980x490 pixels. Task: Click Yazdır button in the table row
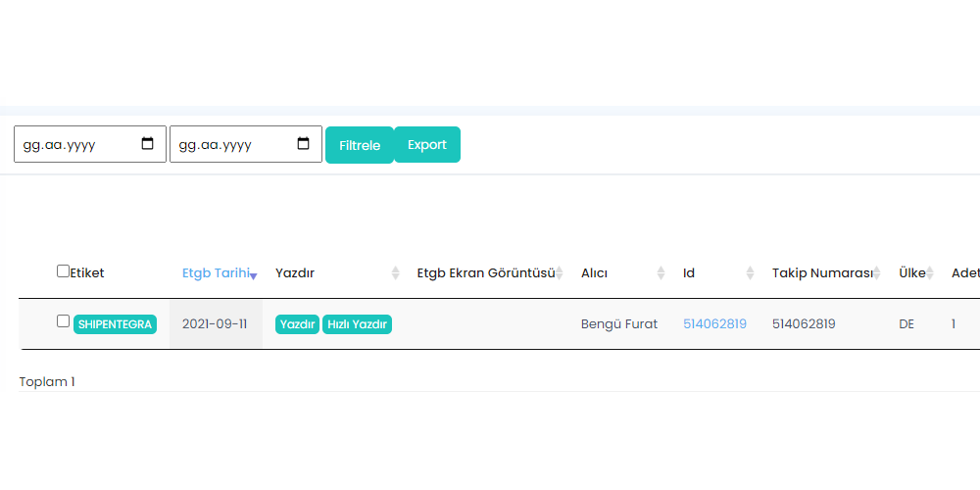(298, 324)
